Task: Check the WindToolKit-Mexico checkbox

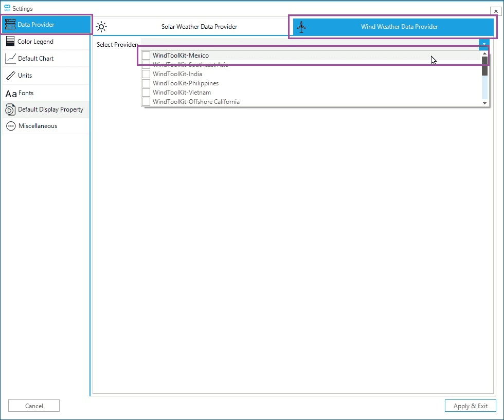Action: click(x=146, y=56)
